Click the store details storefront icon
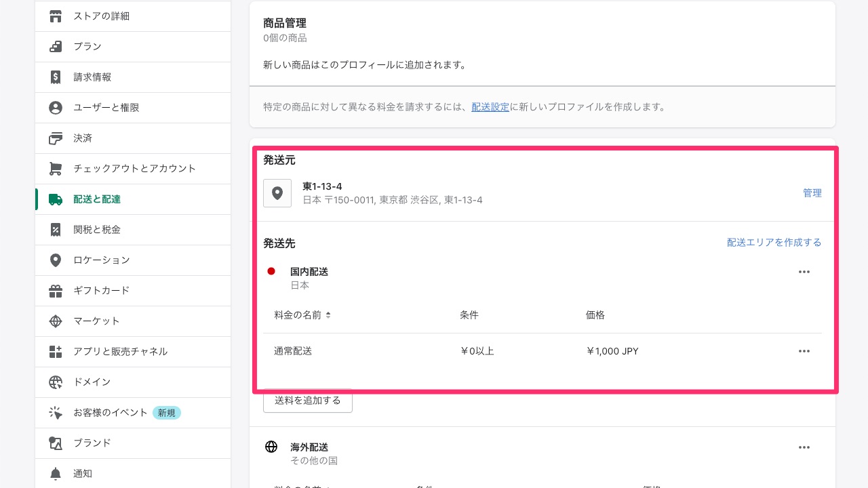Viewport: 868px width, 488px height. [56, 16]
